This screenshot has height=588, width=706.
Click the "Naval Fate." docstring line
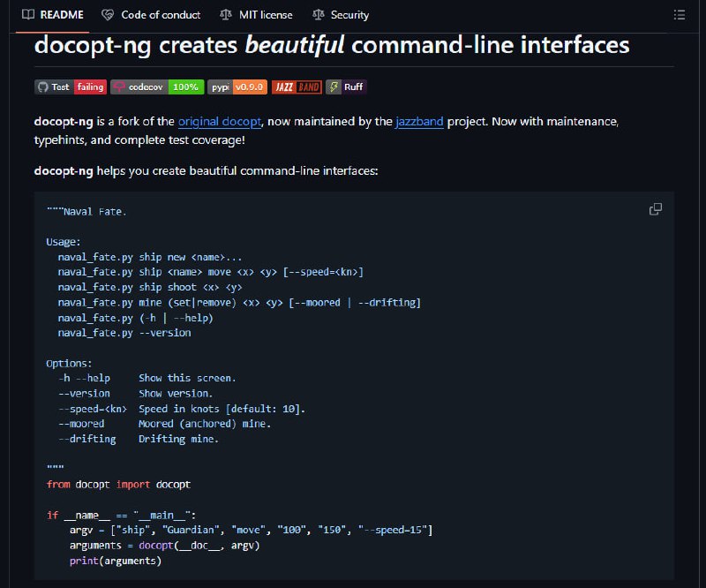(x=86, y=212)
